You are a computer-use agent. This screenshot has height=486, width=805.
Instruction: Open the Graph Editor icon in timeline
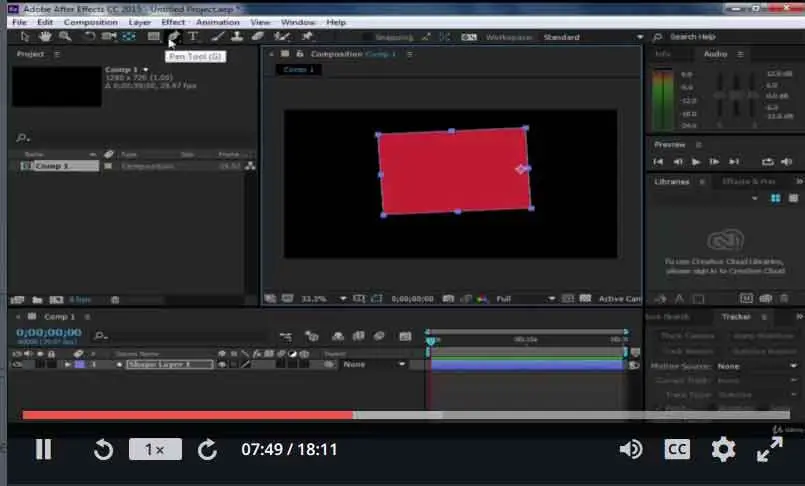[406, 337]
